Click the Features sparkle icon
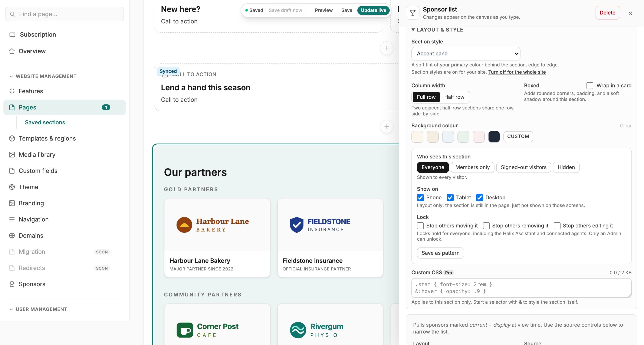The image size is (644, 345). click(x=12, y=91)
